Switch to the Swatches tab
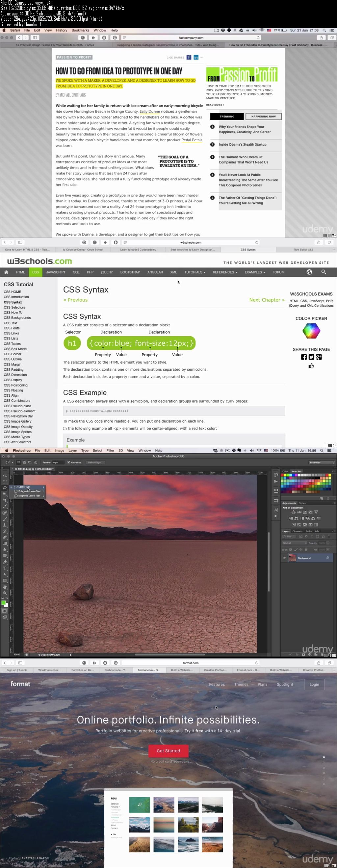Viewport: 337px width, 868px height. (x=297, y=471)
